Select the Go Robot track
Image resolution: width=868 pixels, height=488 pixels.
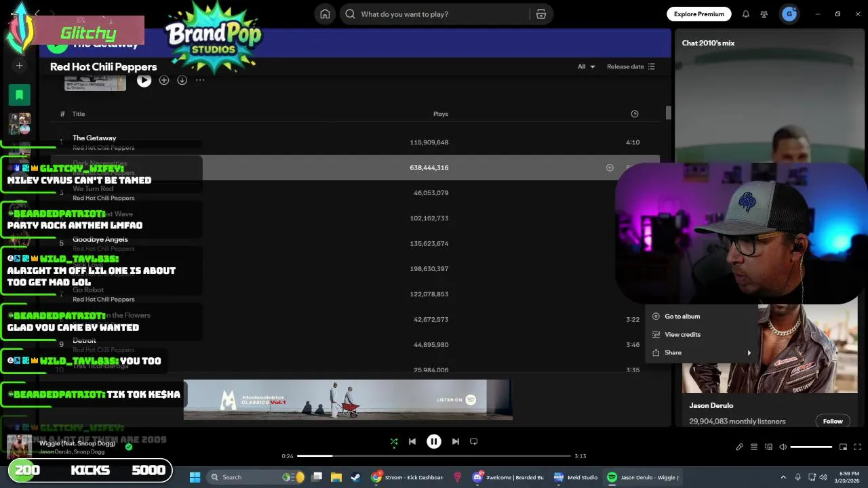pos(355,294)
